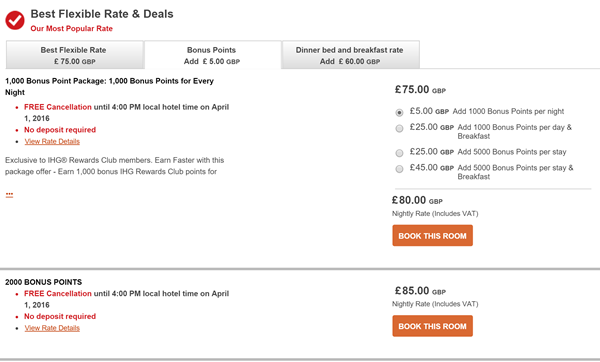Pick £25.00 Add 5000 Bonus Points per stay
This screenshot has width=600, height=362.
point(399,153)
